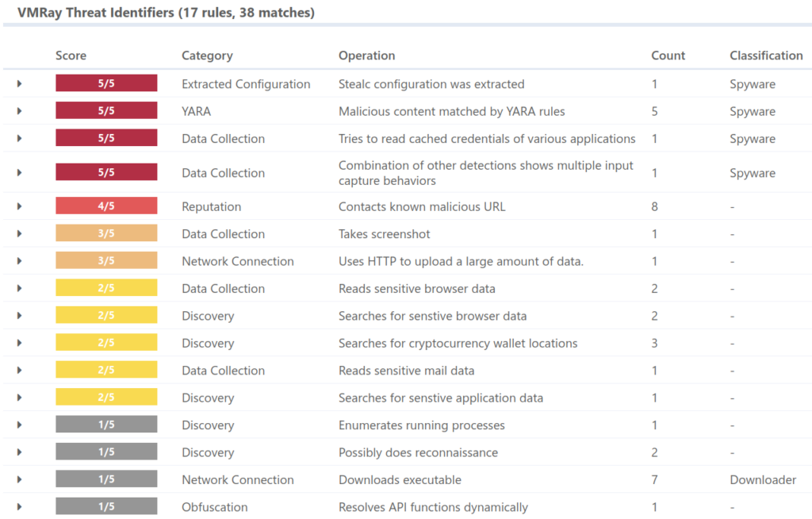Expand the Enumerates running processes row
The image size is (812, 519).
tap(19, 425)
